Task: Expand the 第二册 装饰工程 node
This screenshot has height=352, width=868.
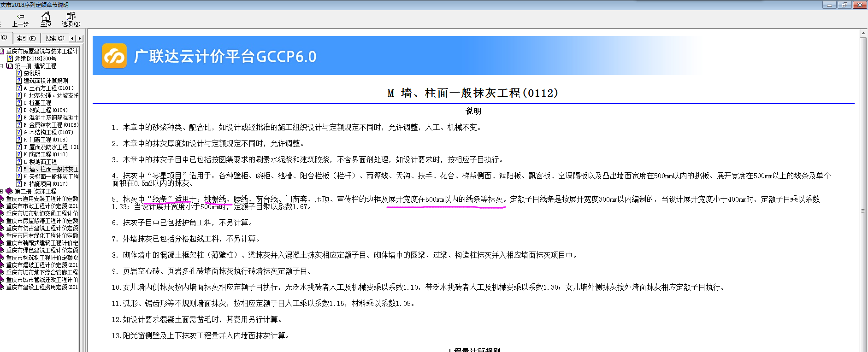Action: (2, 191)
